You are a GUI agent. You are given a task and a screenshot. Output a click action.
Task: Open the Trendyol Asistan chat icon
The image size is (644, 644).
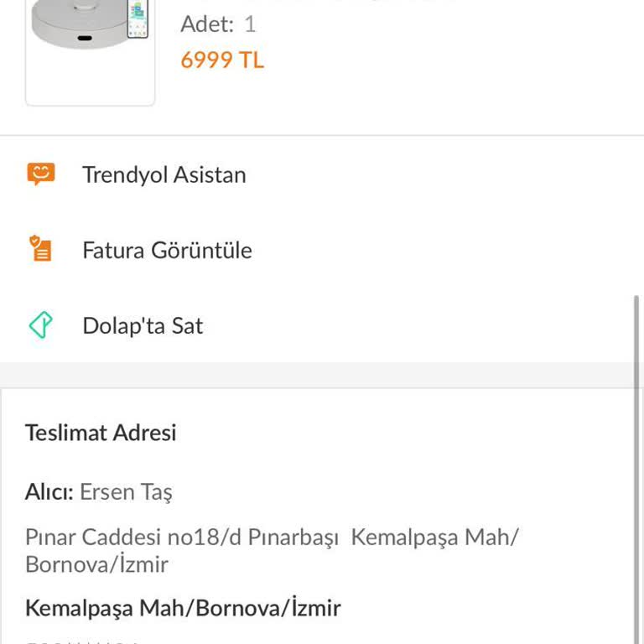[x=40, y=174]
